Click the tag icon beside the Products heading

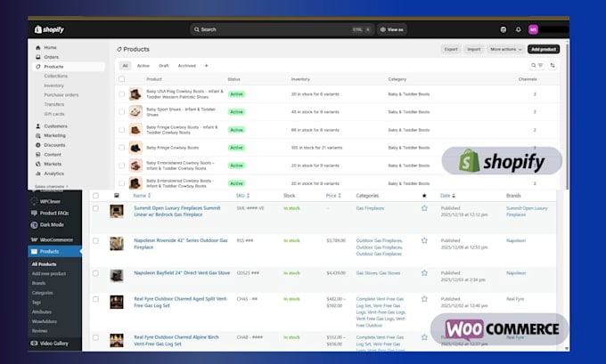(119, 50)
